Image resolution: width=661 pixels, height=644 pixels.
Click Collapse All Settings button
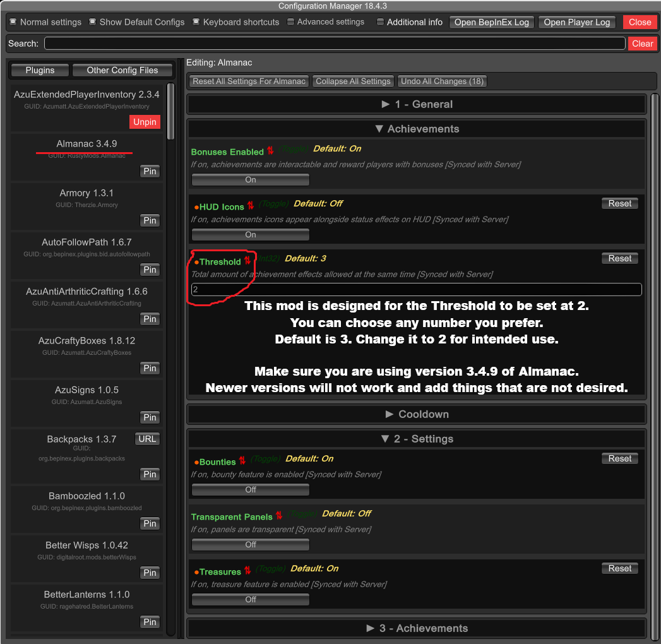pos(353,81)
